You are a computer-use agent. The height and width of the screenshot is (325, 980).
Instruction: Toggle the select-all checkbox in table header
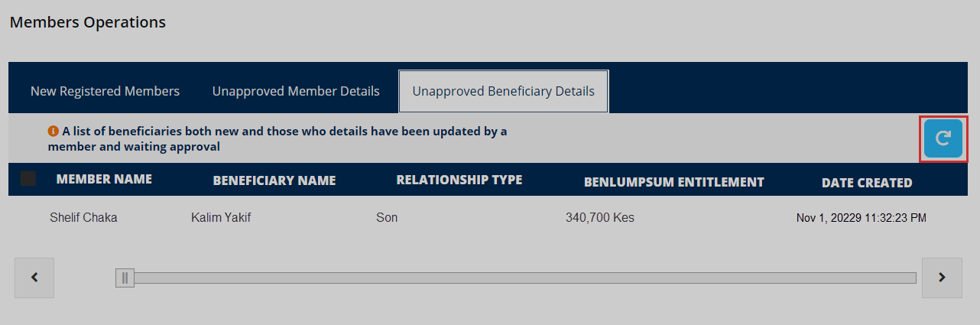(28, 179)
